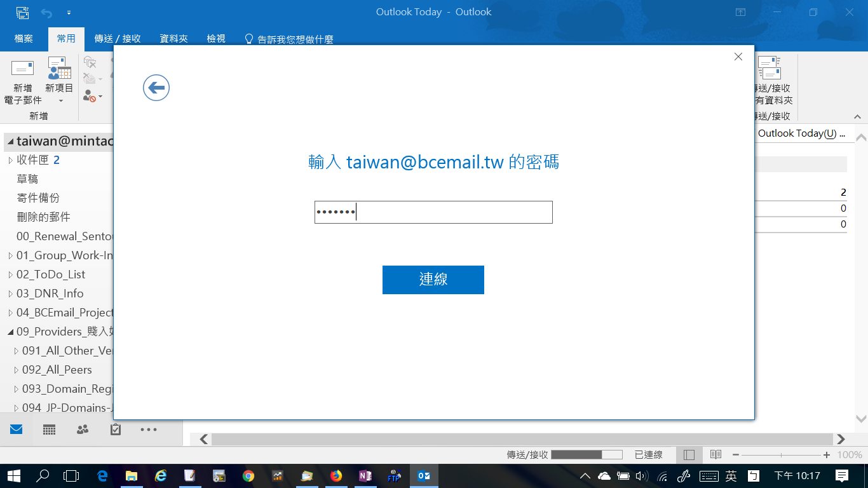Open the Tasks view icon
Image resolution: width=868 pixels, height=488 pixels.
point(116,430)
